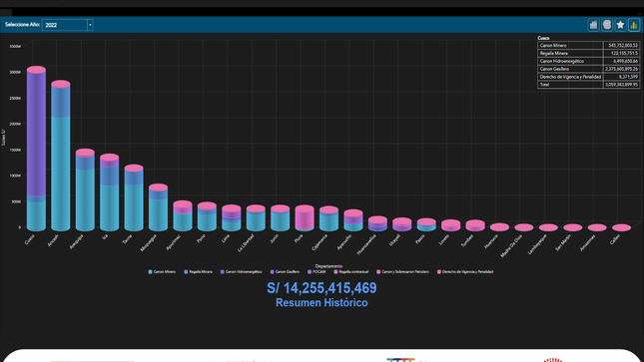Click the Lambayeque axis label
The height and width of the screenshot is (362, 644).
(x=537, y=243)
